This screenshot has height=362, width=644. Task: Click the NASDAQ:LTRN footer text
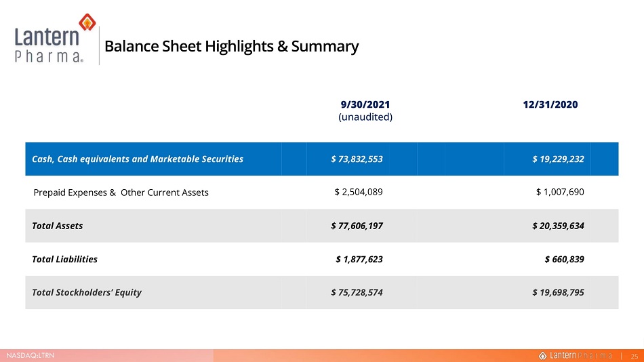(30, 355)
